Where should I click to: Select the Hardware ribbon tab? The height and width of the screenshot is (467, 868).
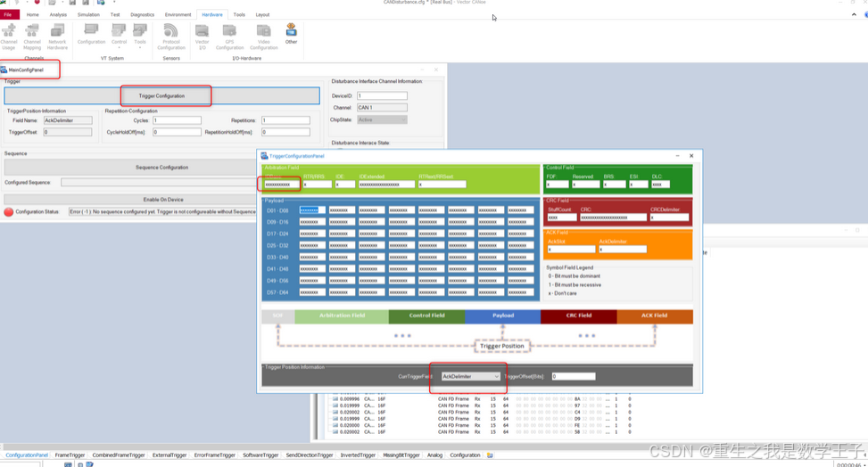tap(212, 15)
